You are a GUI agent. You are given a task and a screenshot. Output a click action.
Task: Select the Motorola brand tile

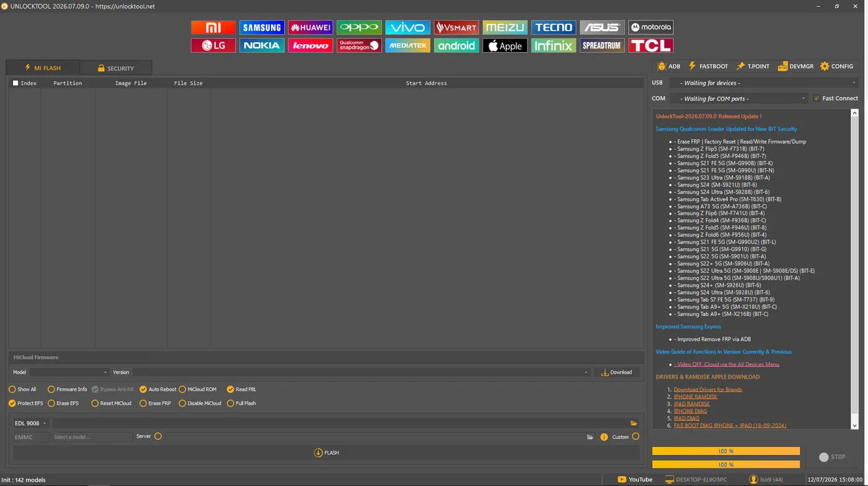click(x=651, y=27)
